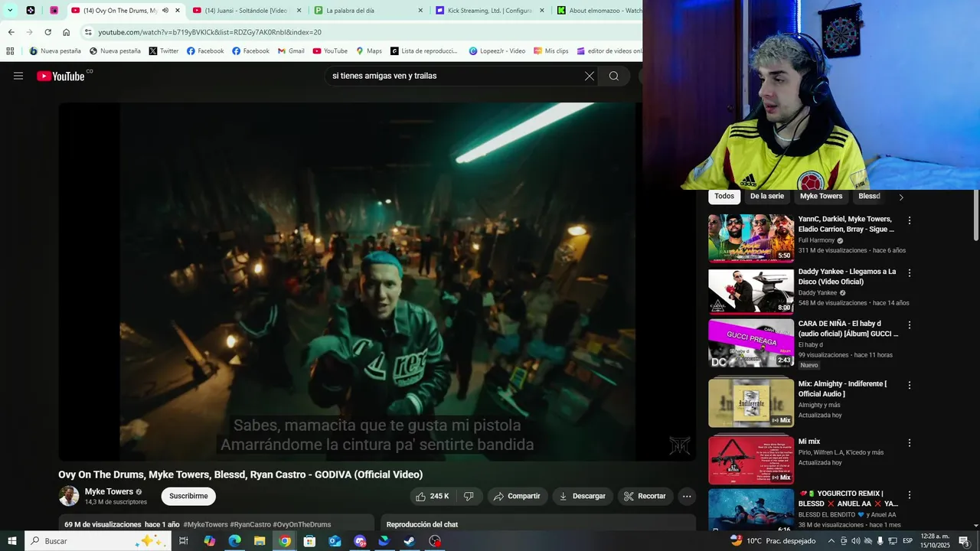Screen dimensions: 980x551
Task: Open options for Daddy Yankee Llegamos a La Disco
Action: [x=910, y=272]
